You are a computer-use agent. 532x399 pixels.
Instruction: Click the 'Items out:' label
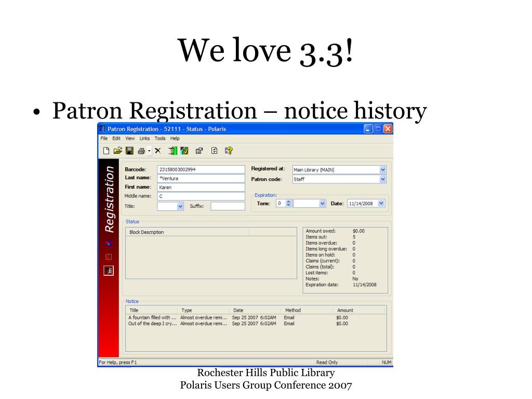(x=316, y=237)
